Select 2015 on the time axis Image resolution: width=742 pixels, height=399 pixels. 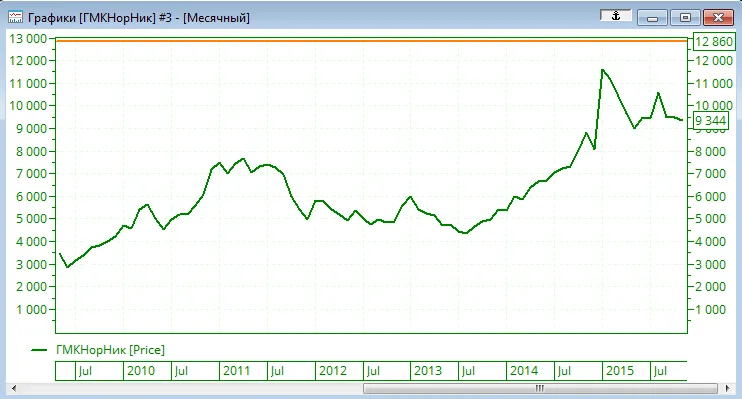pyautogui.click(x=620, y=371)
